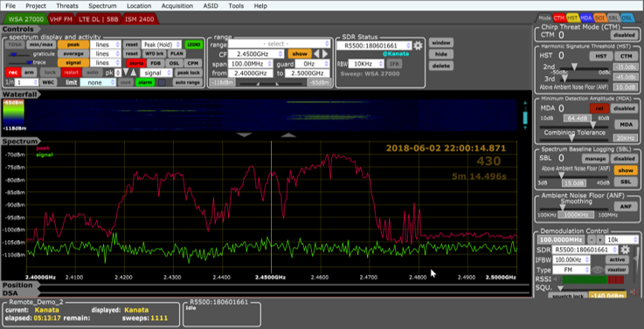Switch to the LTE DL | 58B tab
The width and height of the screenshot is (644, 329).
pyautogui.click(x=99, y=19)
